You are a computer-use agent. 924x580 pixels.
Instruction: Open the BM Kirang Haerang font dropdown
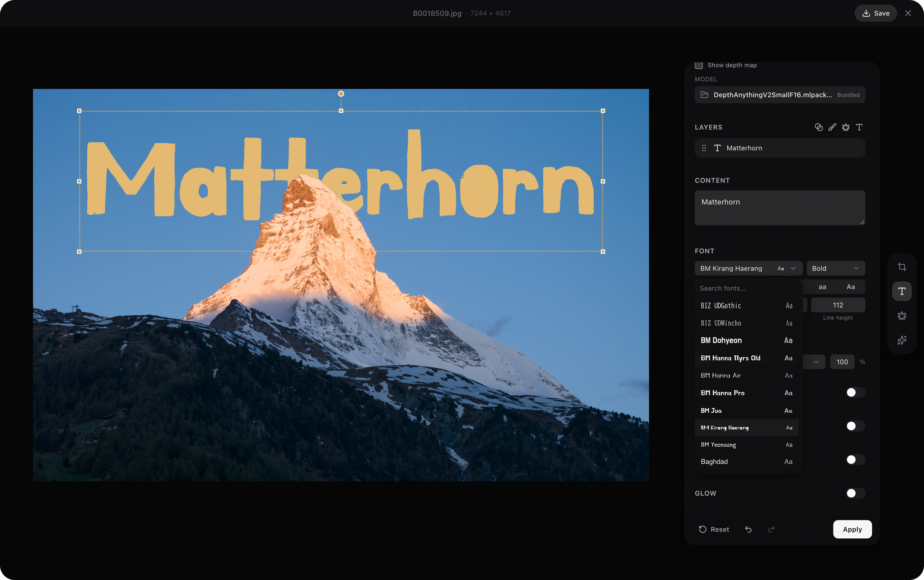pyautogui.click(x=748, y=269)
